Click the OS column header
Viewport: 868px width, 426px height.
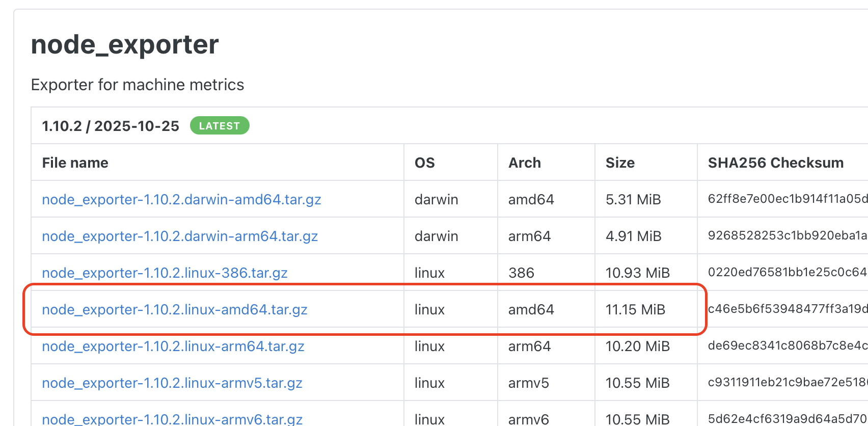pyautogui.click(x=425, y=163)
